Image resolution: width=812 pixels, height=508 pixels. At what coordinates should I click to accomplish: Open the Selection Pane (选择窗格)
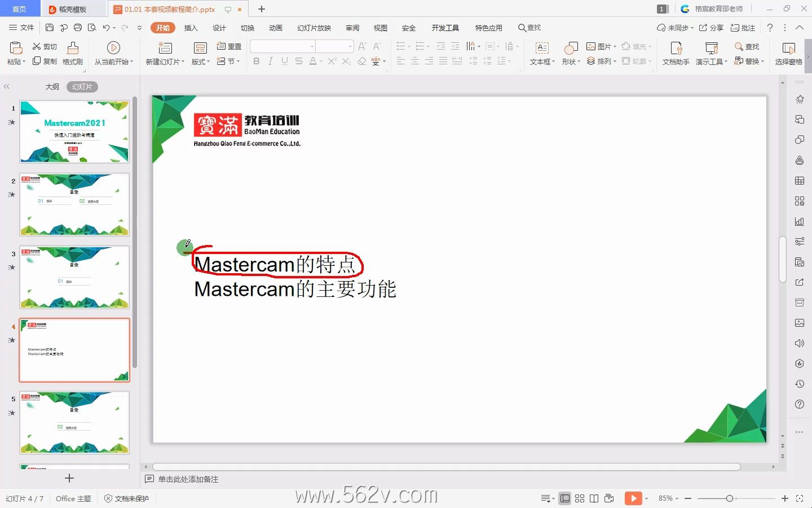(788, 54)
